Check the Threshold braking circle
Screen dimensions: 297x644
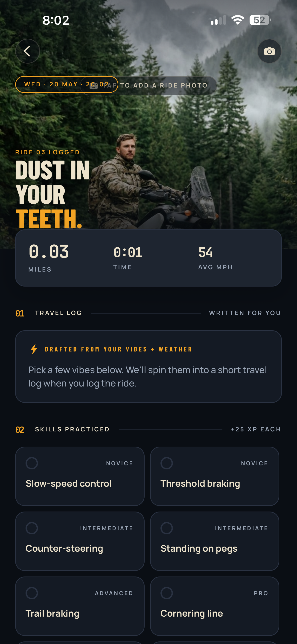pos(166,463)
